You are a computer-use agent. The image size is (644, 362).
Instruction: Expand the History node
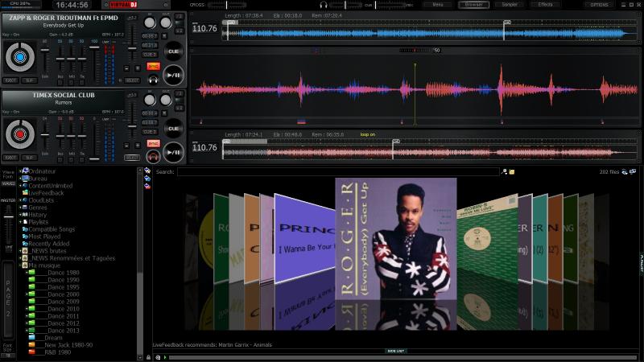pyautogui.click(x=20, y=215)
